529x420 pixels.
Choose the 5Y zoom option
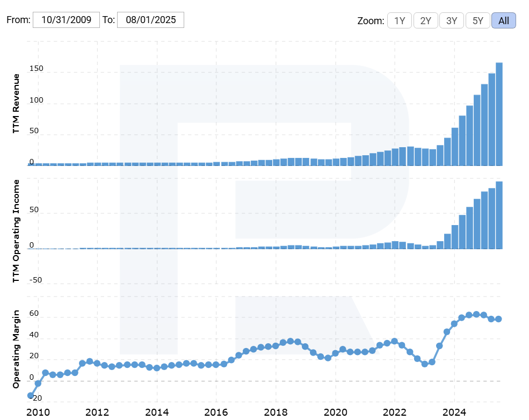477,21
